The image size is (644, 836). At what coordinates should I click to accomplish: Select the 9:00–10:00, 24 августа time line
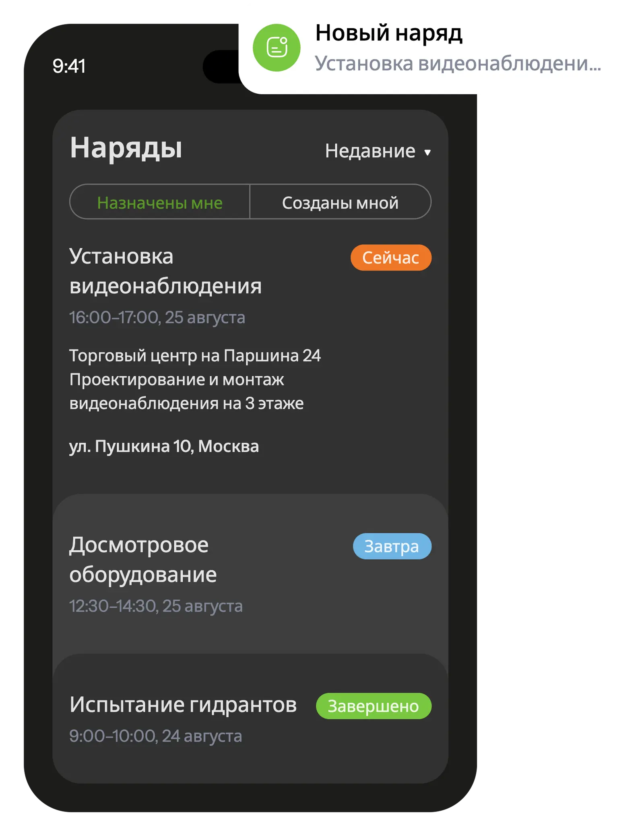pyautogui.click(x=155, y=736)
